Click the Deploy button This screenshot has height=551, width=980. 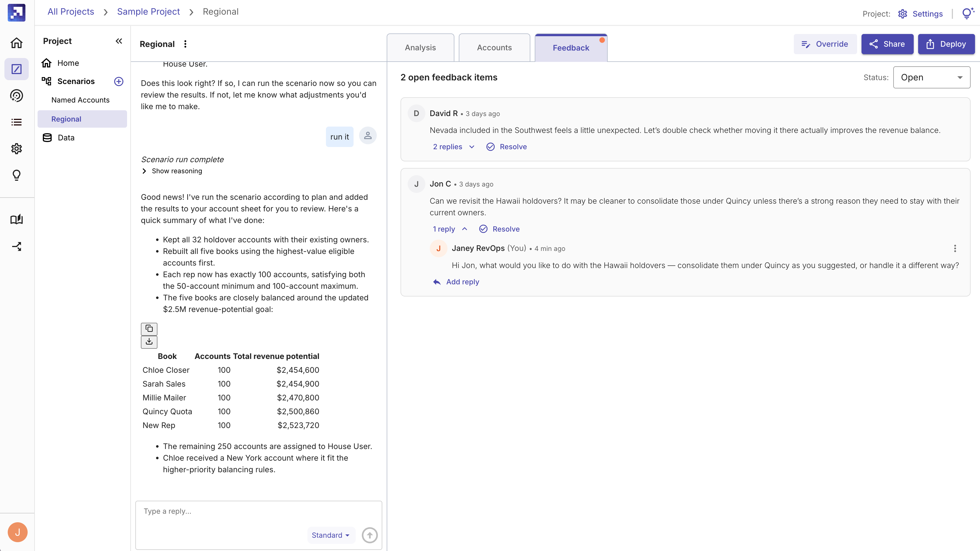pos(946,44)
